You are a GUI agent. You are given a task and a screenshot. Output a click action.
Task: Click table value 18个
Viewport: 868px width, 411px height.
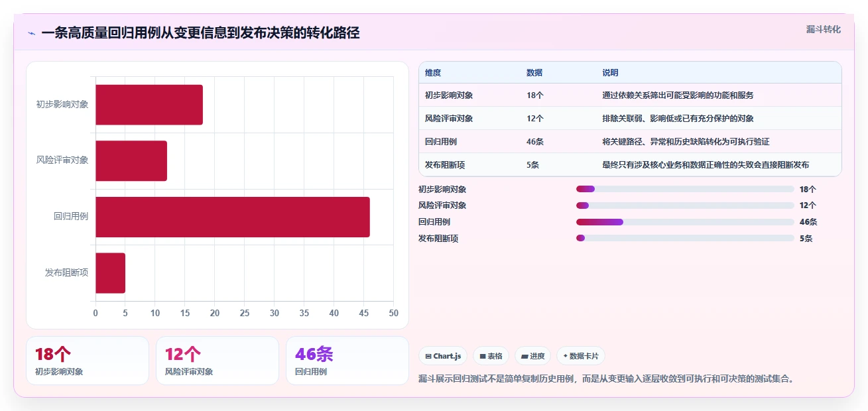pyautogui.click(x=535, y=95)
